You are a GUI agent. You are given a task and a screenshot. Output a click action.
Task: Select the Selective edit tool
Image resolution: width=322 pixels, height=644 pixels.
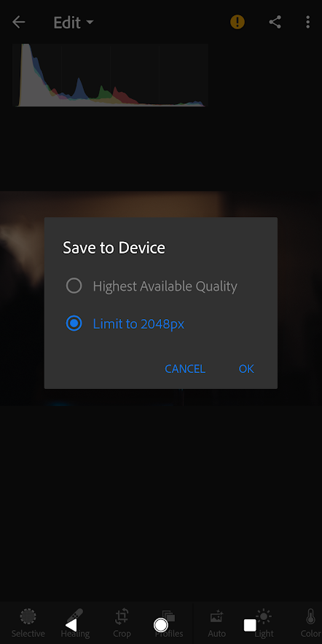[28, 623]
